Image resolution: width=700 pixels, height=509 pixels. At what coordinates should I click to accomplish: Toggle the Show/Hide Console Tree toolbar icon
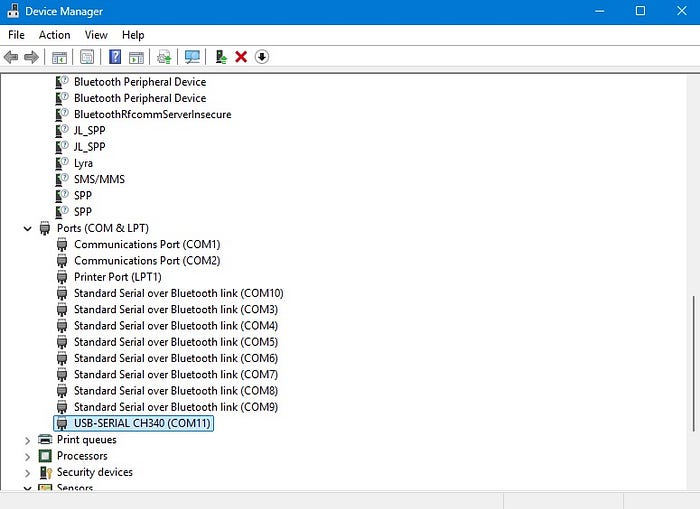(59, 57)
